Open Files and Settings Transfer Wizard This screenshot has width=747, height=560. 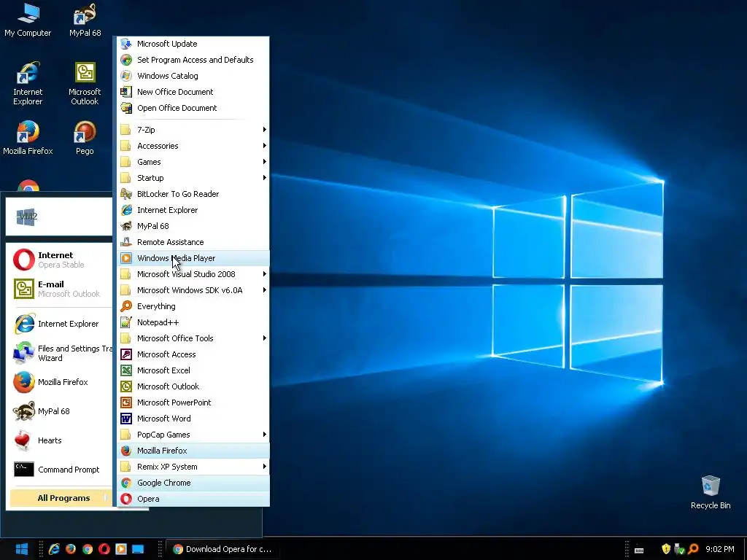tap(61, 354)
